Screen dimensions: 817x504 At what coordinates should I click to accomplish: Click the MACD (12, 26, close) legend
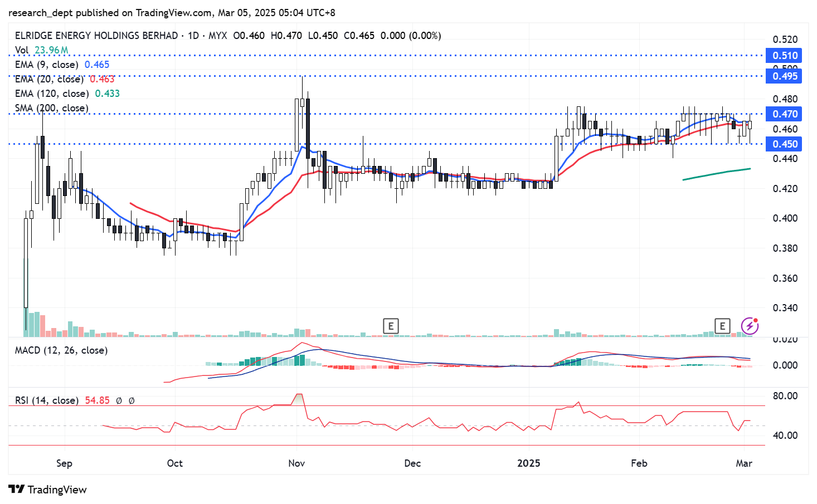coord(61,350)
